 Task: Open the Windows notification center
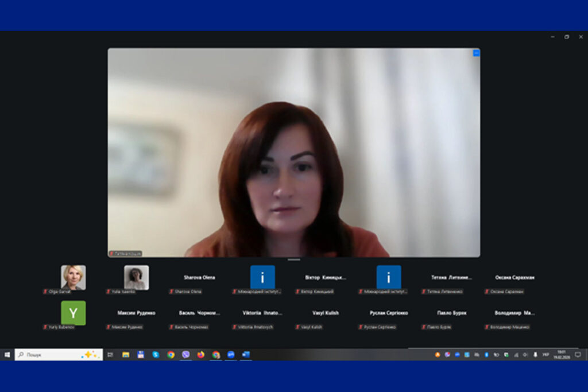[578, 355]
